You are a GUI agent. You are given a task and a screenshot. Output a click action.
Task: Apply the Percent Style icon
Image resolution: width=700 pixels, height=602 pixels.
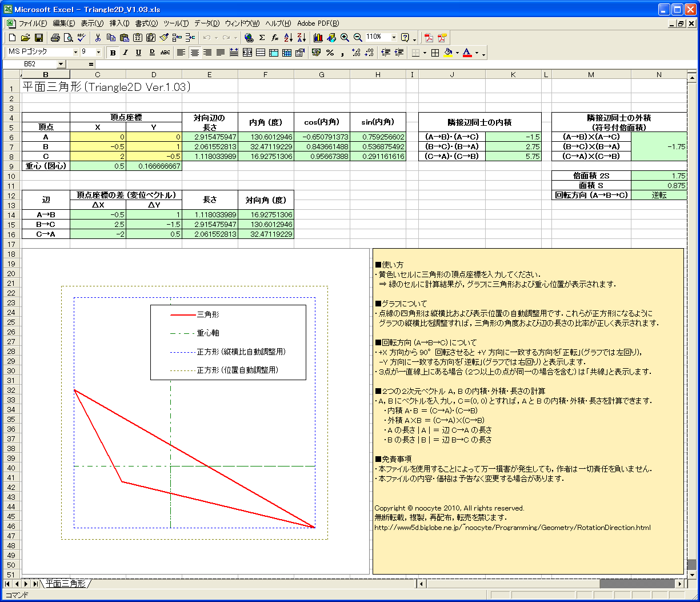coord(330,53)
